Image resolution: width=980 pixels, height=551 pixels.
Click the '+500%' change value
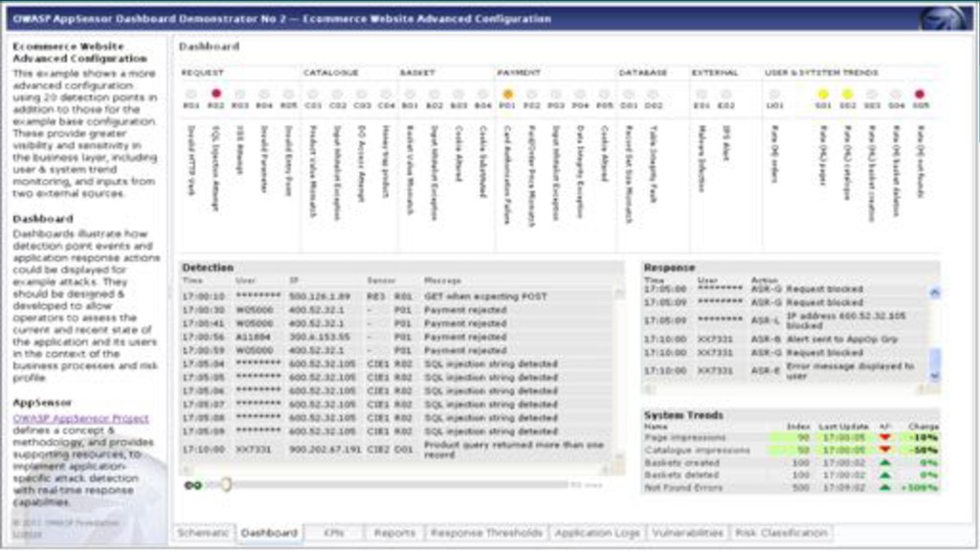coord(920,487)
